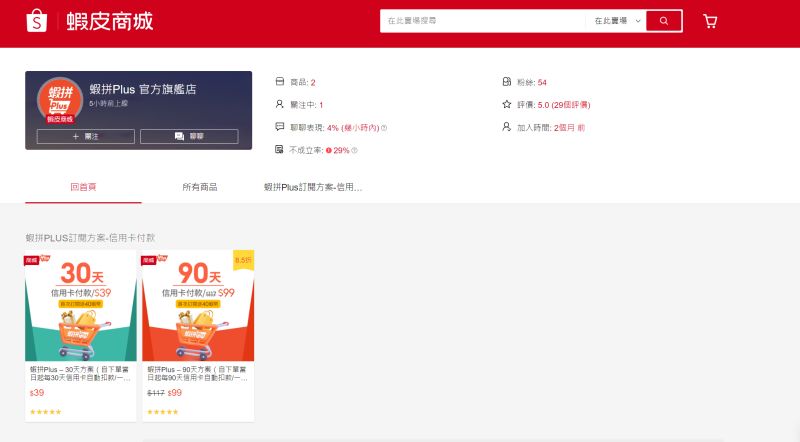
Task: Click the 評價 star icon
Action: coord(507,104)
